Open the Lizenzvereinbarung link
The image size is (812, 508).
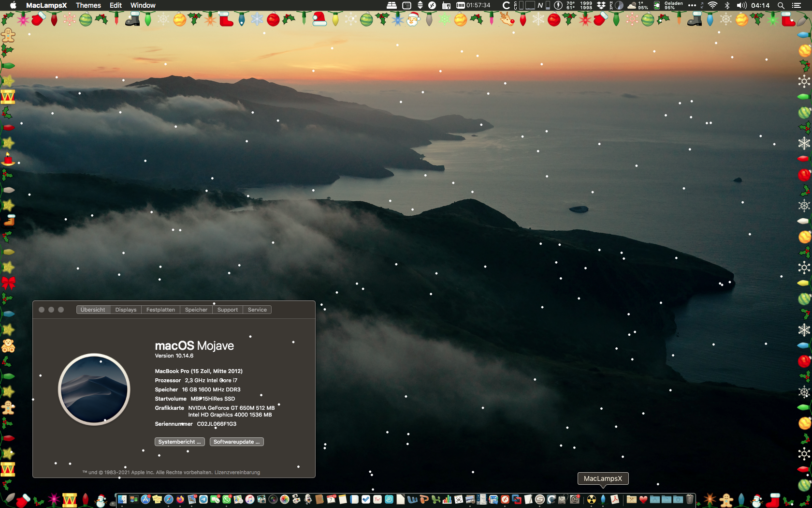(237, 472)
